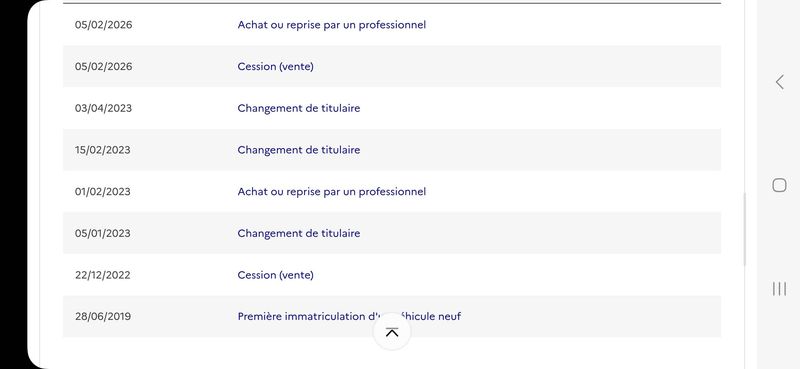Screen dimensions: 800x369
Task: Click the date 15/02/2023
Action: [x=103, y=150]
